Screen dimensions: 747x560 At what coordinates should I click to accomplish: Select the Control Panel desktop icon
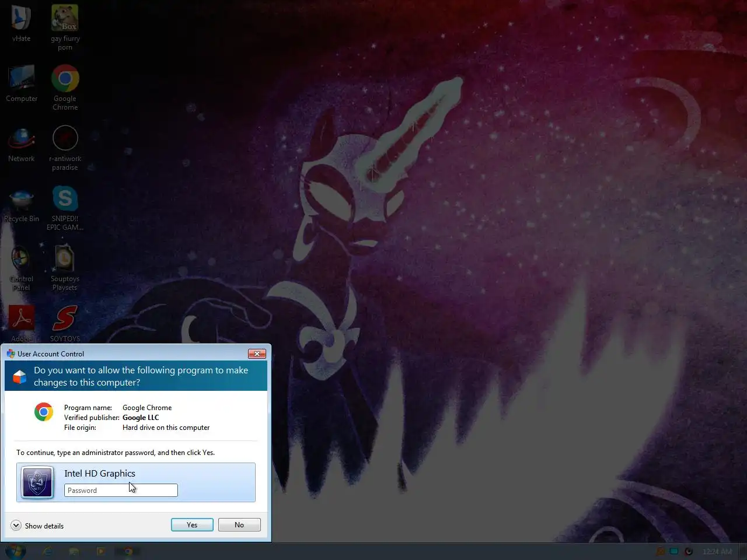tap(21, 268)
